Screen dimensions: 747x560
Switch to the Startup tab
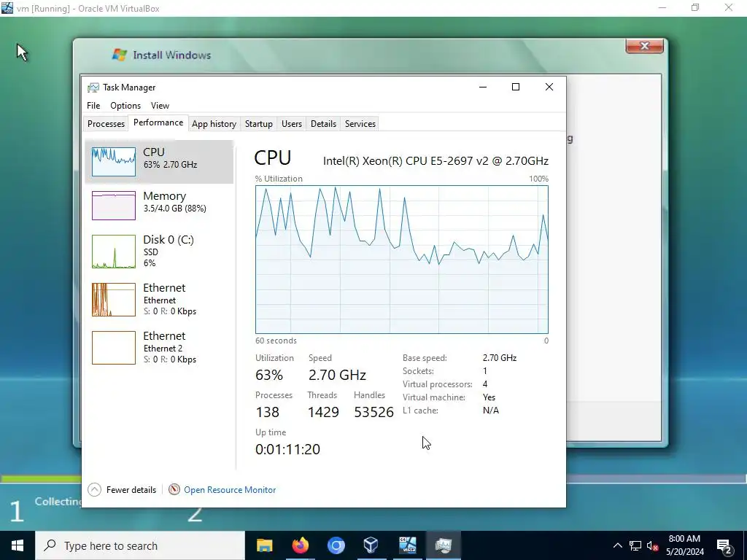(259, 124)
